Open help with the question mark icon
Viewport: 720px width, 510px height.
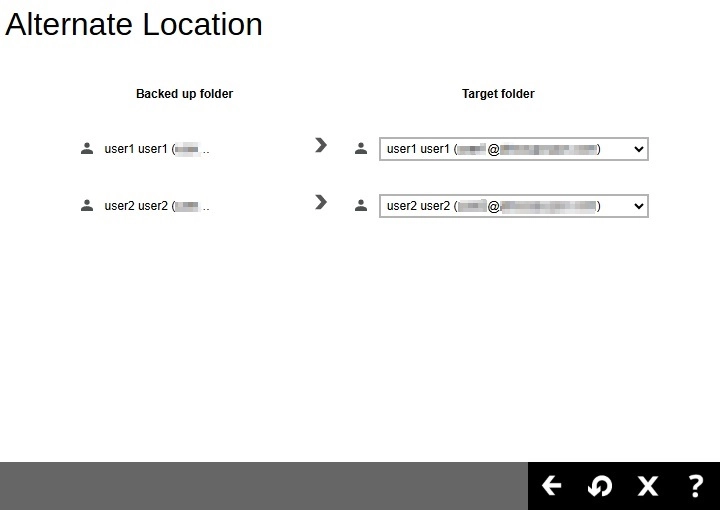696,486
